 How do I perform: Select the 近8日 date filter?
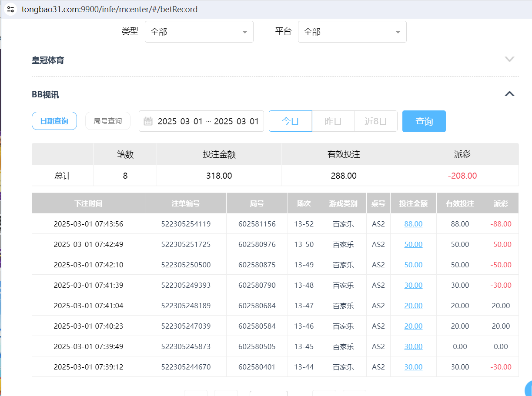click(375, 121)
